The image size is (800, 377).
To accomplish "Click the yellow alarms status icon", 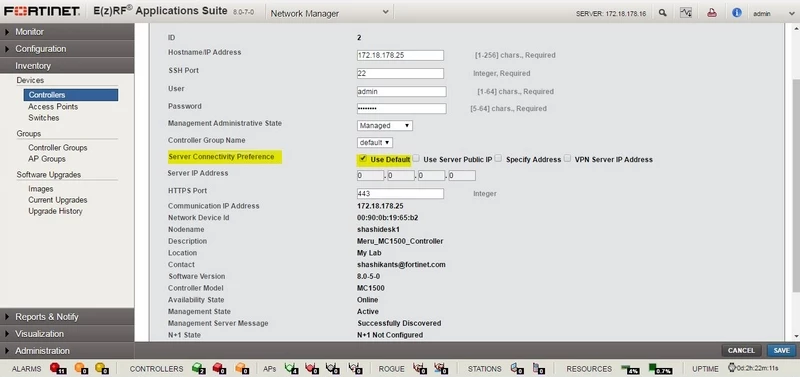I will [x=102, y=368].
